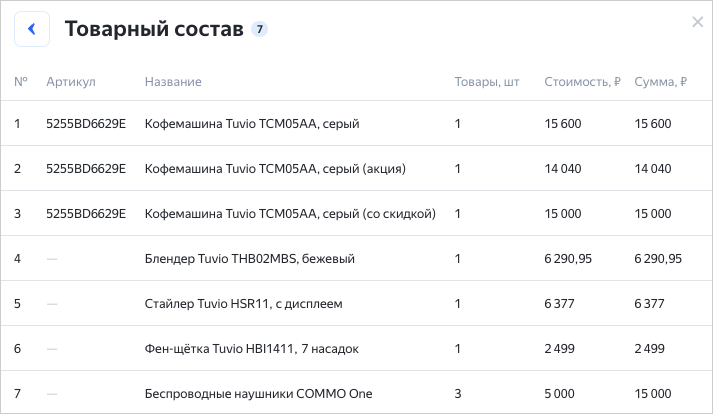The height and width of the screenshot is (414, 713).
Task: Close the Товарный состав panel
Action: click(697, 22)
